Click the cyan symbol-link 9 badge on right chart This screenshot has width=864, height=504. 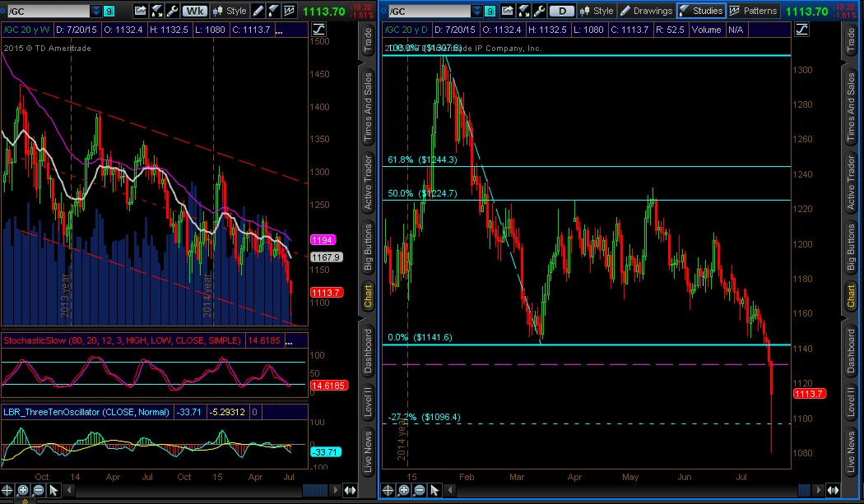[490, 11]
